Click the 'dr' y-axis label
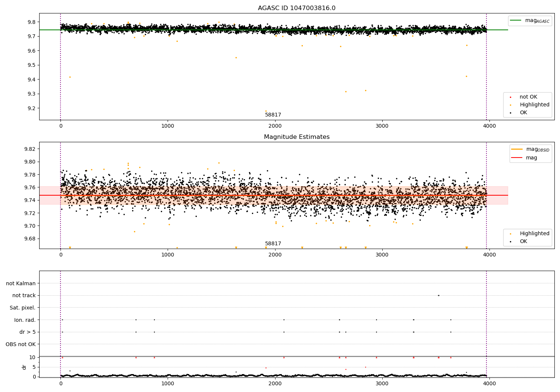Image resolution: width=560 pixels, height=392 pixels. coord(24,367)
